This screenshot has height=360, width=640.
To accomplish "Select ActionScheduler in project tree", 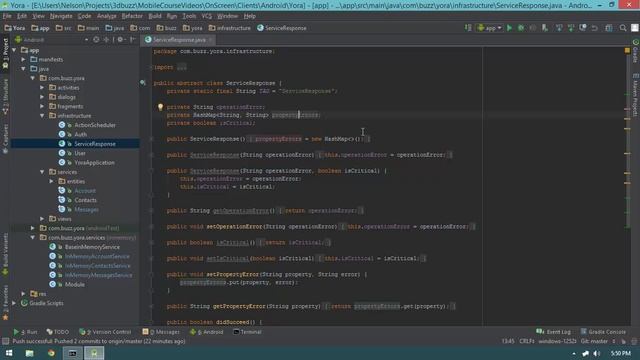I will point(95,125).
